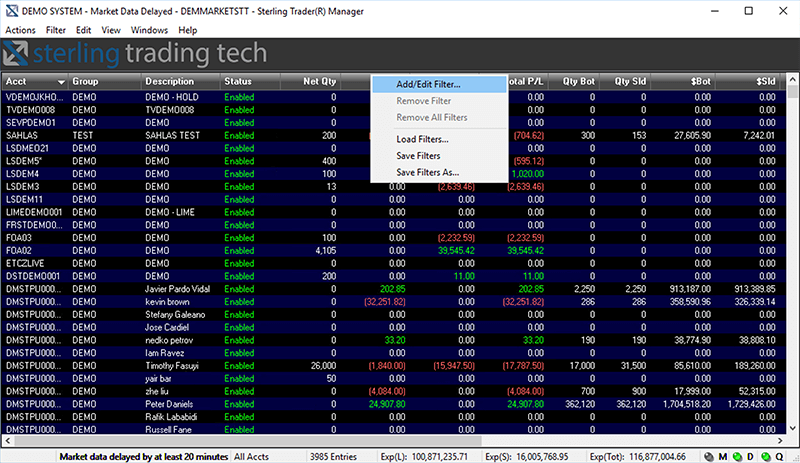Click the vertical scrollbar up arrow
Screen dimensions: 800x463
tap(792, 79)
